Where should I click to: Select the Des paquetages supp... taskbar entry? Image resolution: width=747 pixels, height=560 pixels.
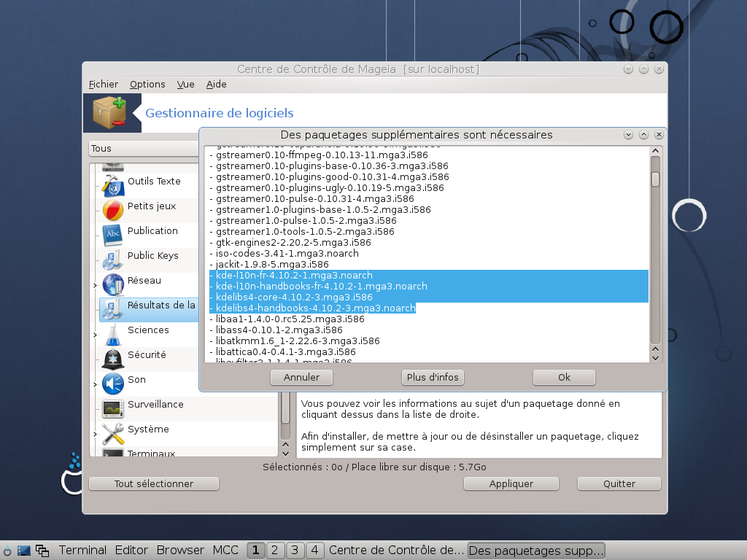click(536, 551)
